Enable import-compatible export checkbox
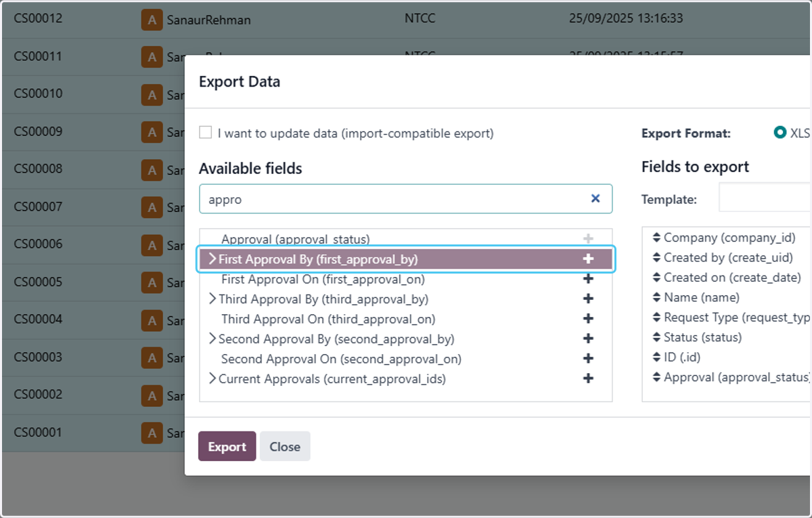812x518 pixels. pyautogui.click(x=205, y=133)
